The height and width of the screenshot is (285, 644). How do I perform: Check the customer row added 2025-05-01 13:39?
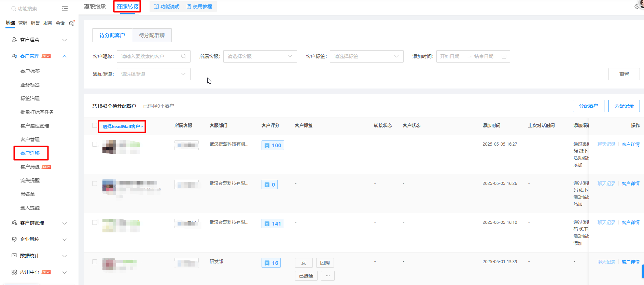coord(95,262)
